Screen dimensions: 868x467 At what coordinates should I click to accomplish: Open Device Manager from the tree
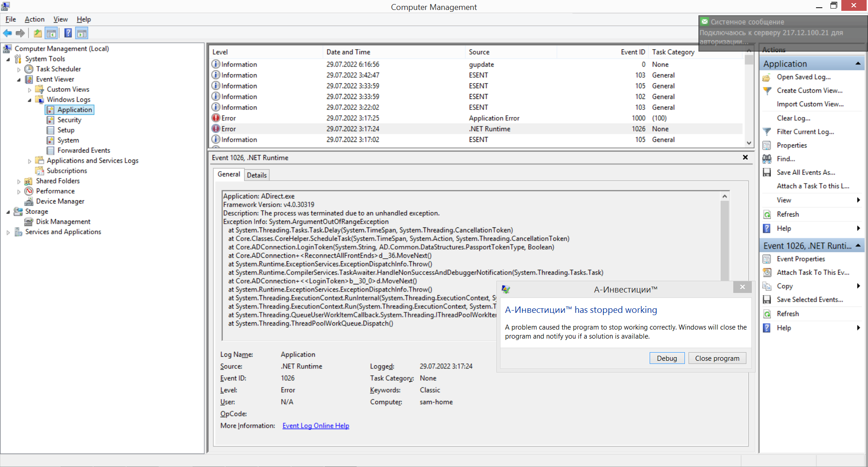point(60,201)
